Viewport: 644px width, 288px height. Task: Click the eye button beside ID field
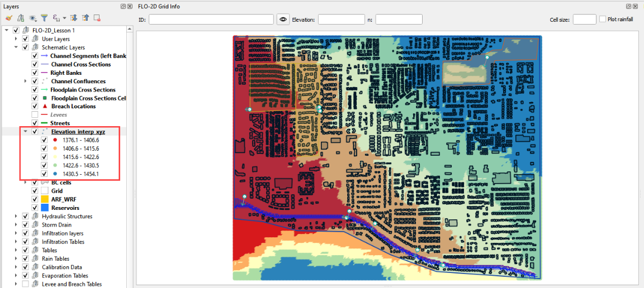tap(283, 20)
